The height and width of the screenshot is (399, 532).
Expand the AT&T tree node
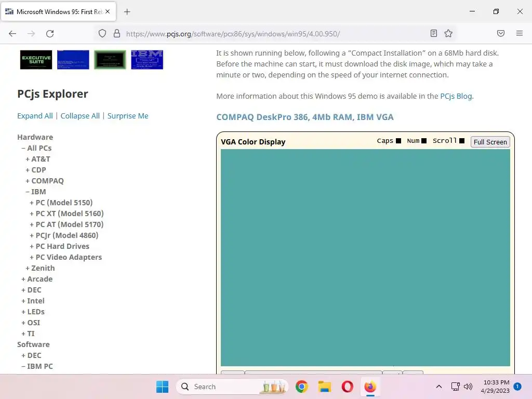(37, 159)
